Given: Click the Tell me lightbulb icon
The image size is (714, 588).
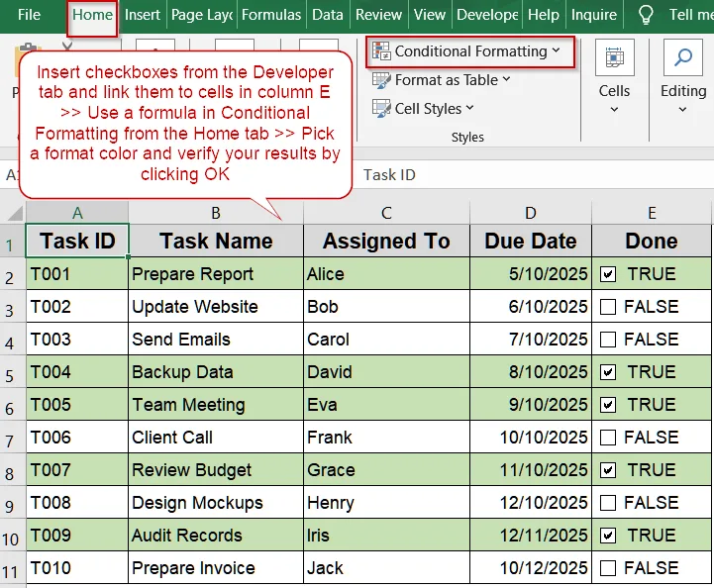Looking at the screenshot, I should (646, 15).
